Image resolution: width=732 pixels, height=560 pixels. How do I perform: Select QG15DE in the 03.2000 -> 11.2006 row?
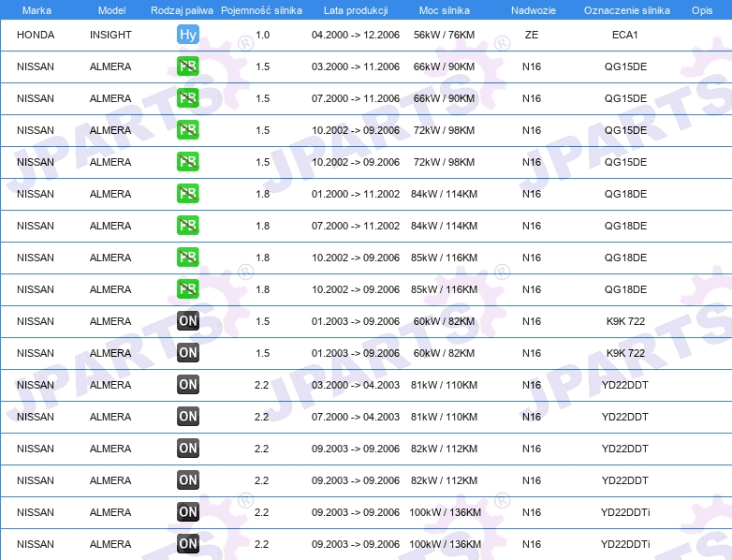click(x=625, y=66)
